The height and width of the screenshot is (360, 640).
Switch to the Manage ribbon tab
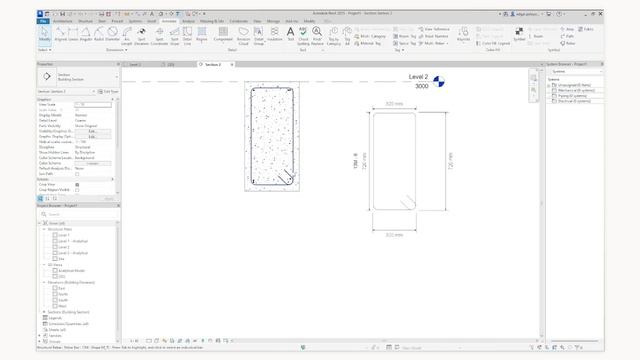273,21
